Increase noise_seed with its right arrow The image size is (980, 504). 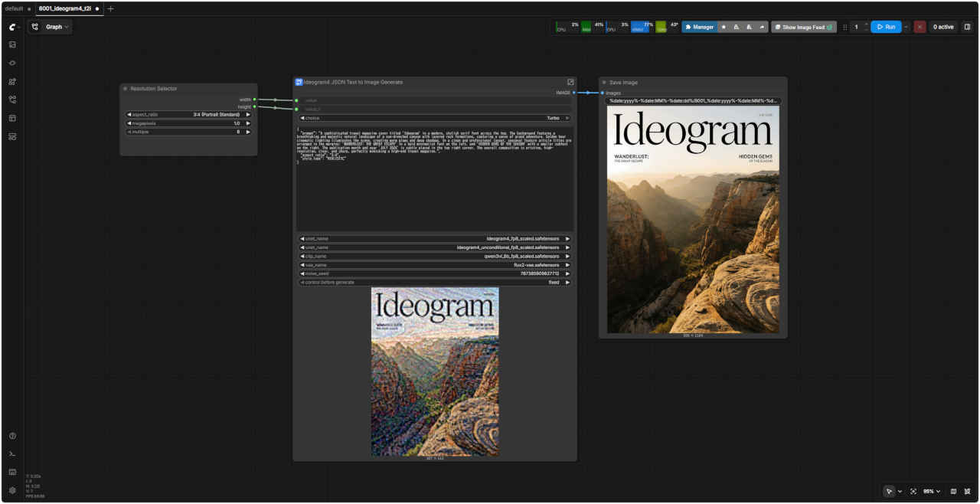click(567, 273)
